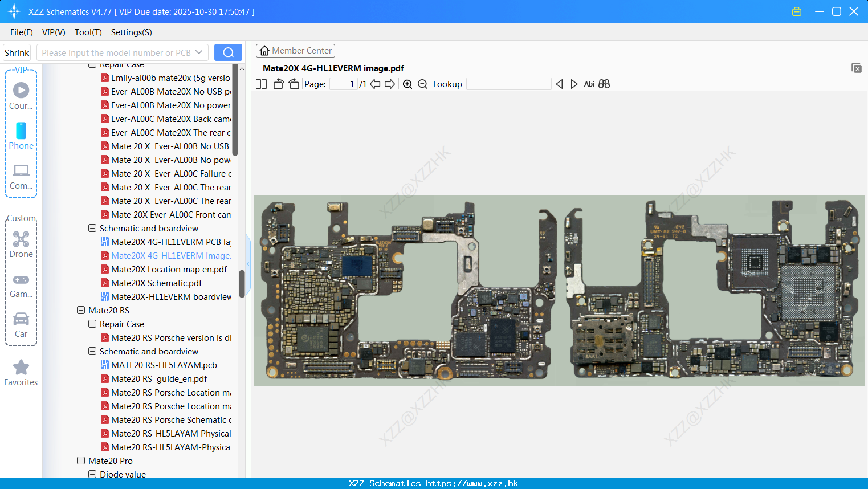Select the Mate20X 4G-HL1EVERM image.pdf tab
Viewport: 868px width, 489px height.
pyautogui.click(x=333, y=68)
